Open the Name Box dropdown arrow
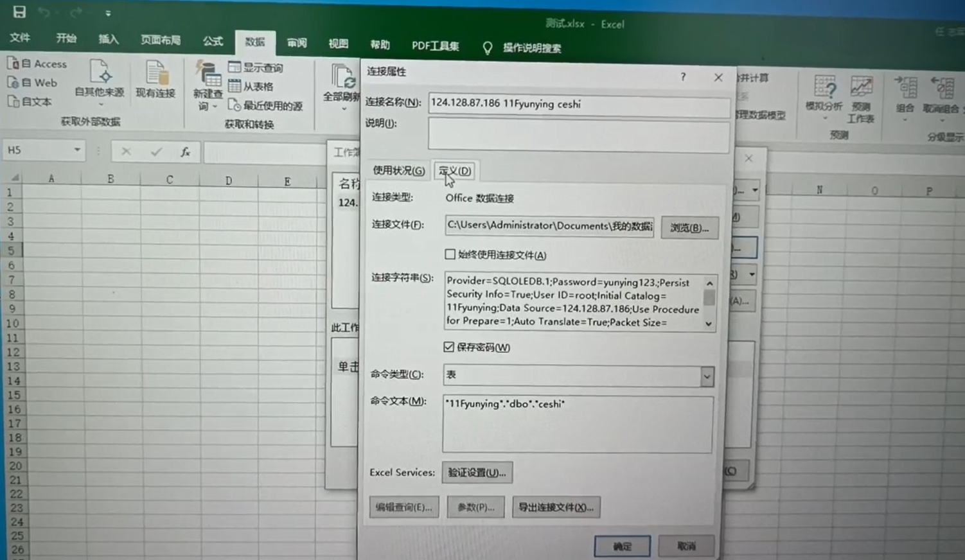The height and width of the screenshot is (560, 965). click(77, 150)
